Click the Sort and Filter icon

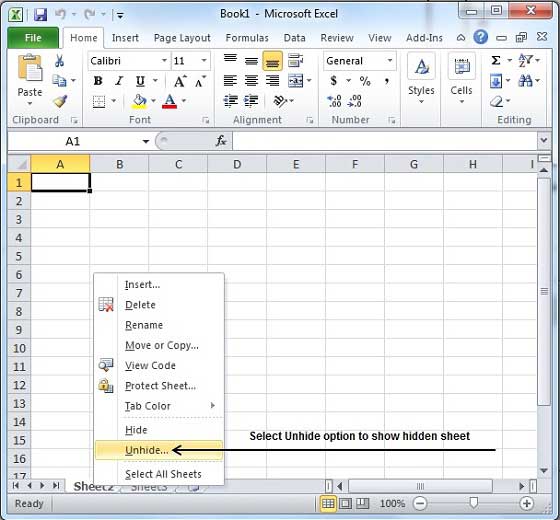point(525,60)
